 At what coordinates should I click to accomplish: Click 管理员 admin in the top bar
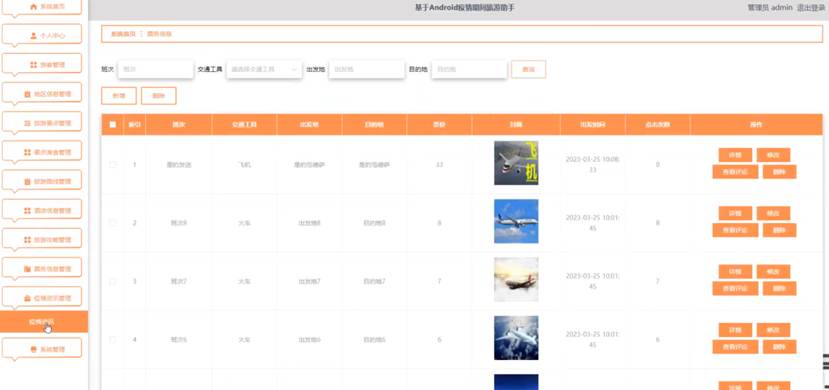click(770, 7)
